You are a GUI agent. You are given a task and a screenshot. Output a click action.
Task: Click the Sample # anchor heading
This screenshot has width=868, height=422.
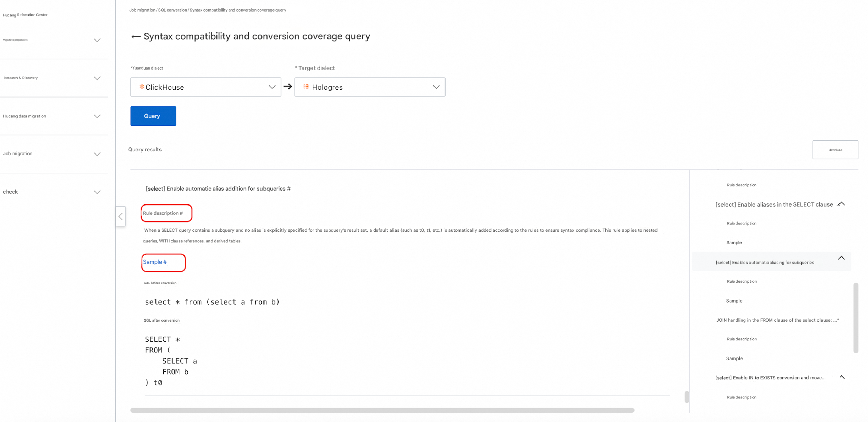point(155,262)
